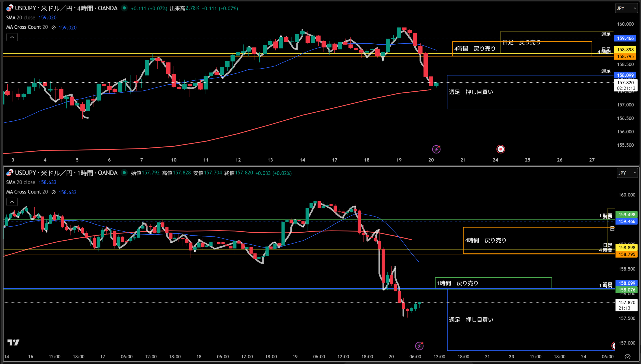The height and width of the screenshot is (364, 641).
Task: Collapse indicator legend in lower chart
Action: click(12, 202)
